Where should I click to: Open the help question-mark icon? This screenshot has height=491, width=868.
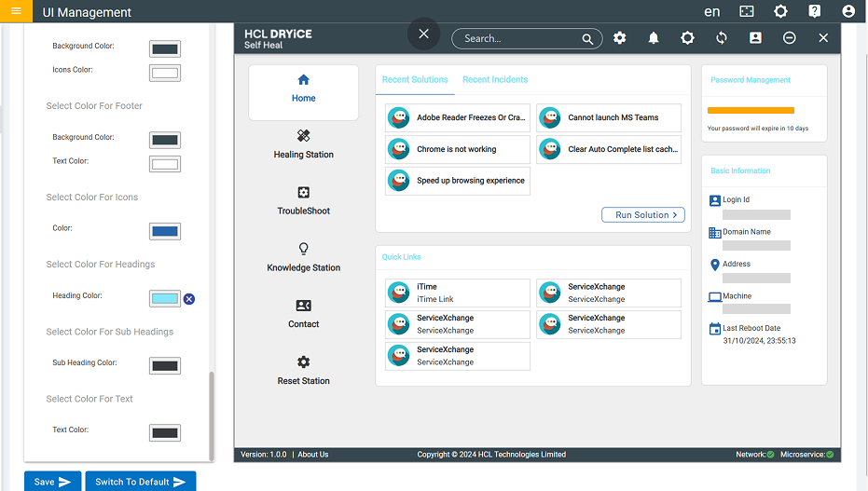814,11
